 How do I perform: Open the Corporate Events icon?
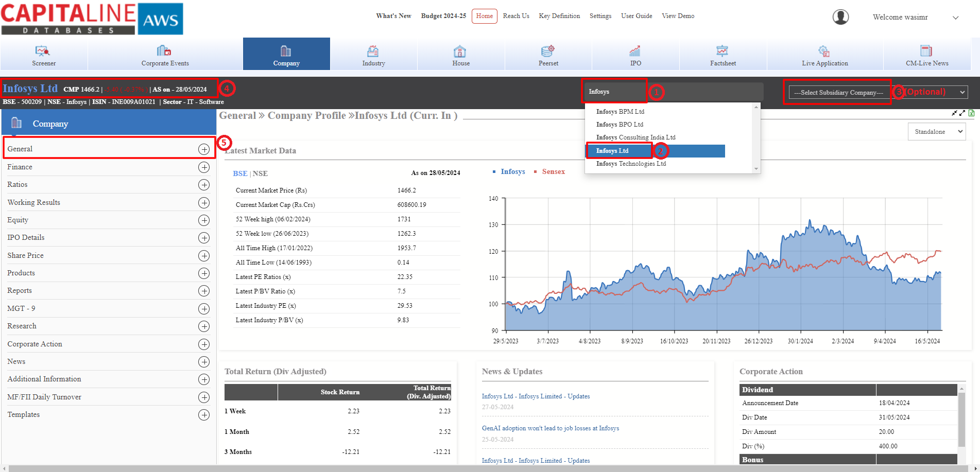click(164, 51)
